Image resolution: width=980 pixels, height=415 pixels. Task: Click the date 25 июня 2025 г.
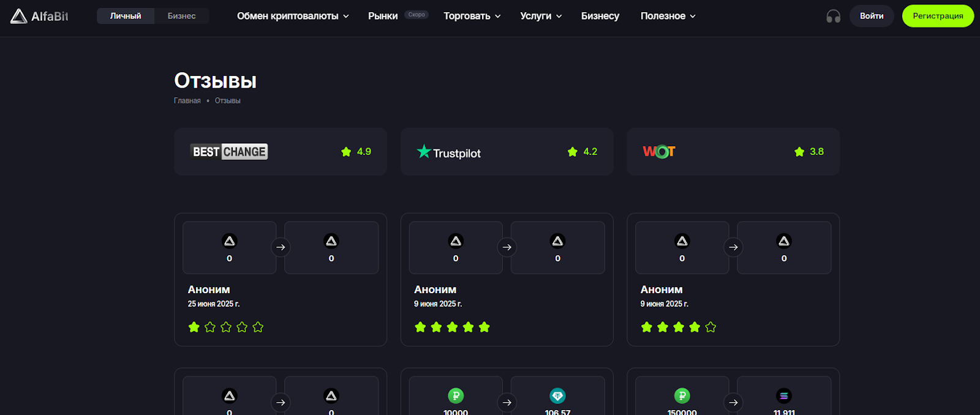click(214, 304)
